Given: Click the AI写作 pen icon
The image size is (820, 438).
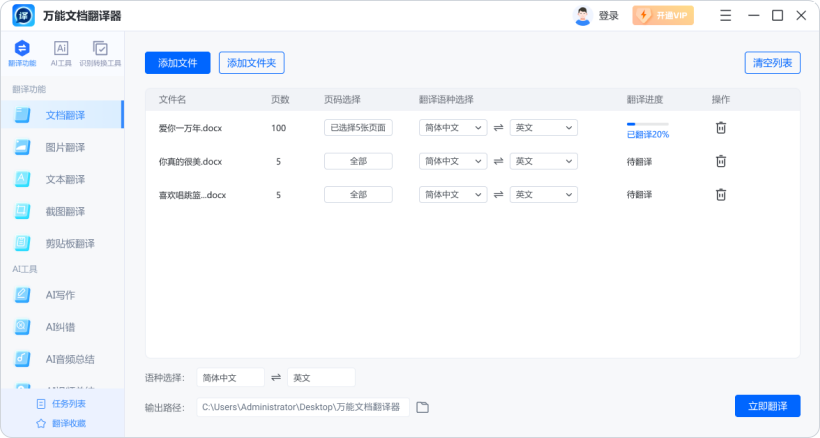Looking at the screenshot, I should 22,295.
